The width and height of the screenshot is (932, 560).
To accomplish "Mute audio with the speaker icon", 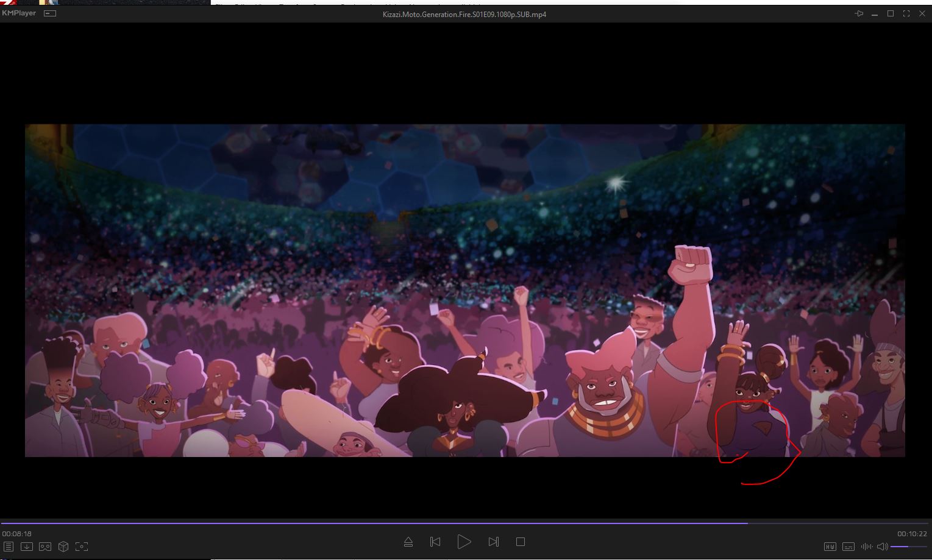I will pos(882,547).
